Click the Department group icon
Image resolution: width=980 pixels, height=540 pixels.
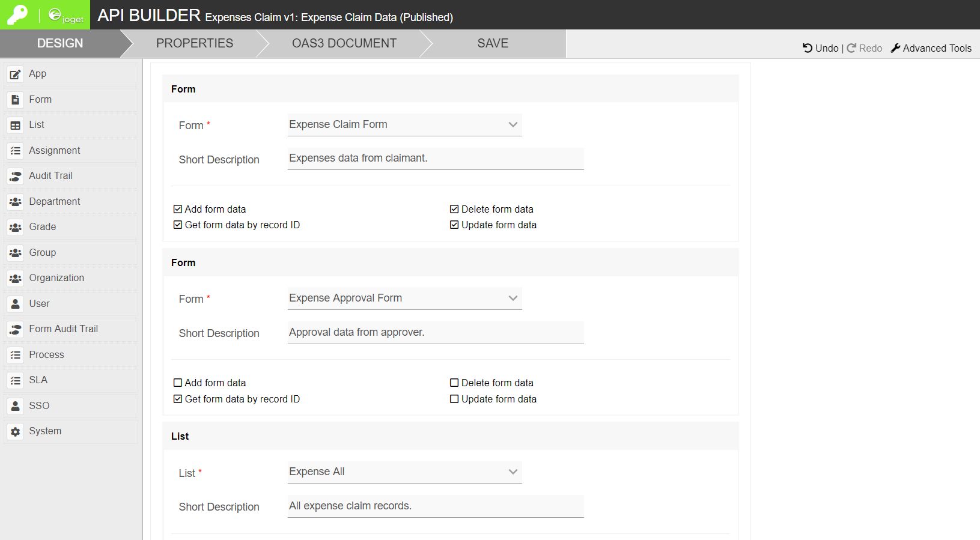pos(16,202)
